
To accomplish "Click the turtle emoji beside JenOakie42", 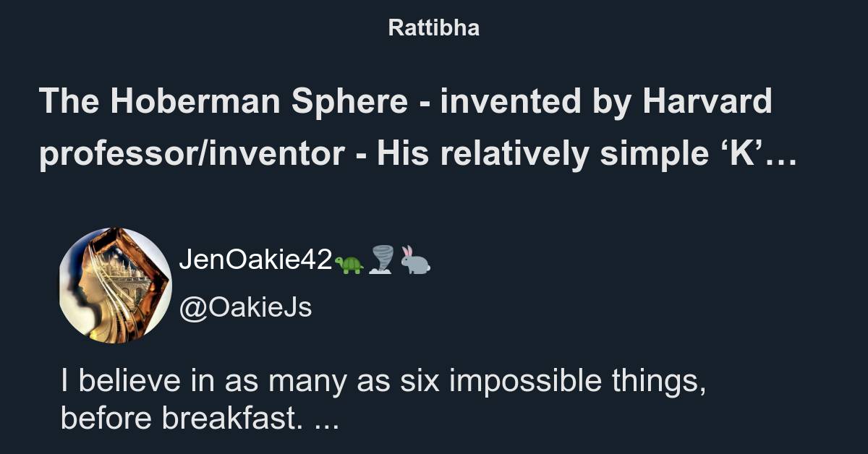I will click(x=349, y=265).
